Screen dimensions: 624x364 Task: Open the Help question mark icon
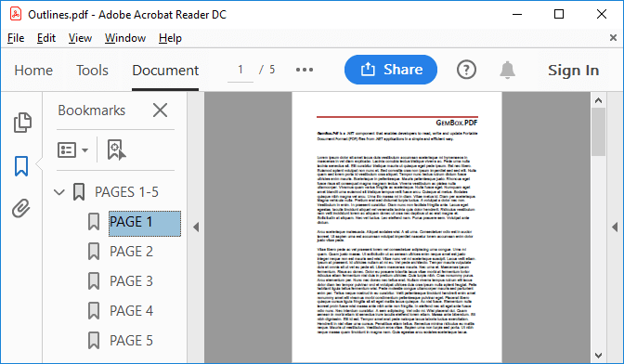466,70
